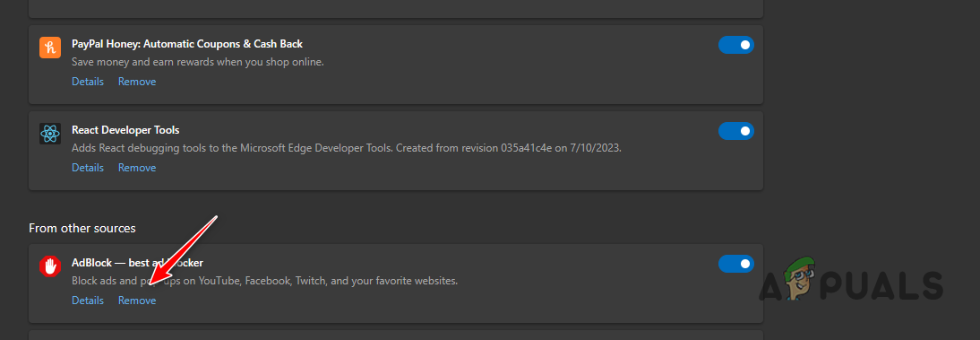Viewport: 980px width, 340px height.
Task: Select the 'AdBlock — best ad blocker' title
Action: point(137,263)
